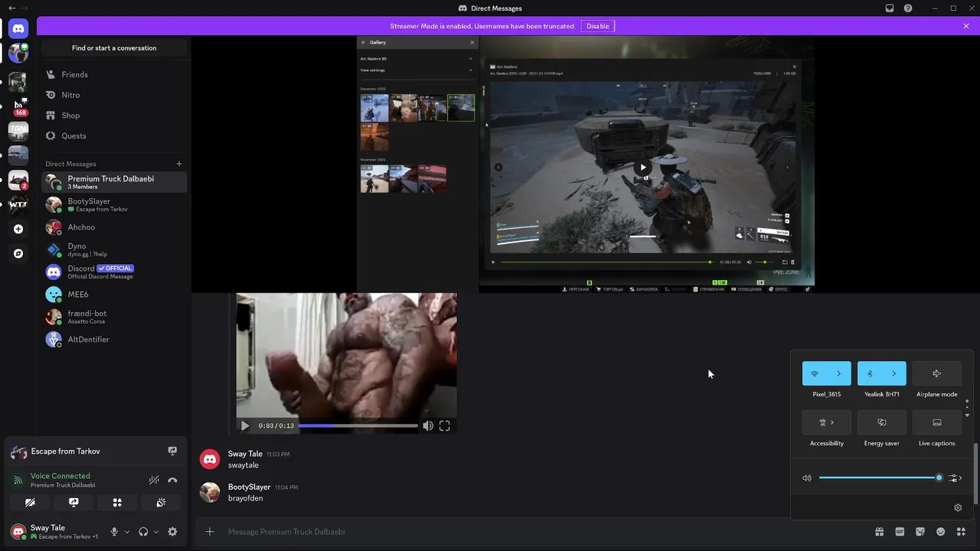Toggle Airplane mode
Viewport: 980px width, 551px height.
936,373
